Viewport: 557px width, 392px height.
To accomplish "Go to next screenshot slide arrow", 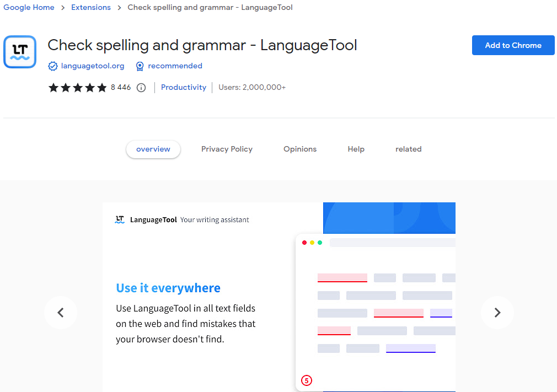I will (x=497, y=313).
